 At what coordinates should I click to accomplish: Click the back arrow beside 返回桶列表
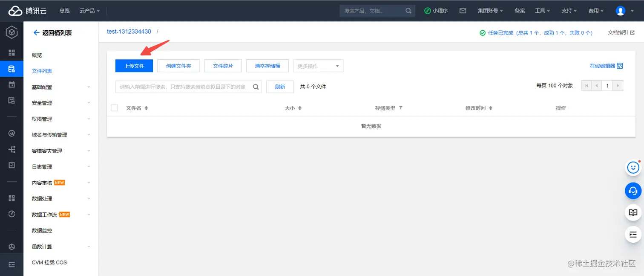click(36, 33)
